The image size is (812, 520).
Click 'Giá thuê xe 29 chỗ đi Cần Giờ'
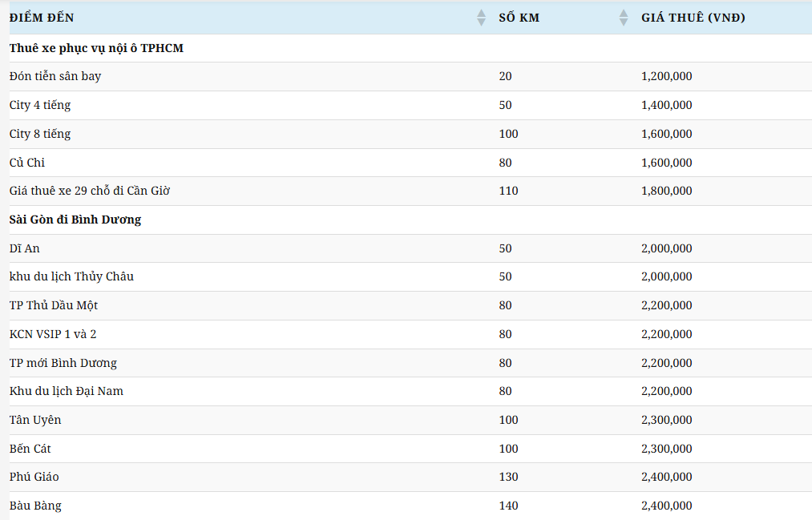click(90, 191)
